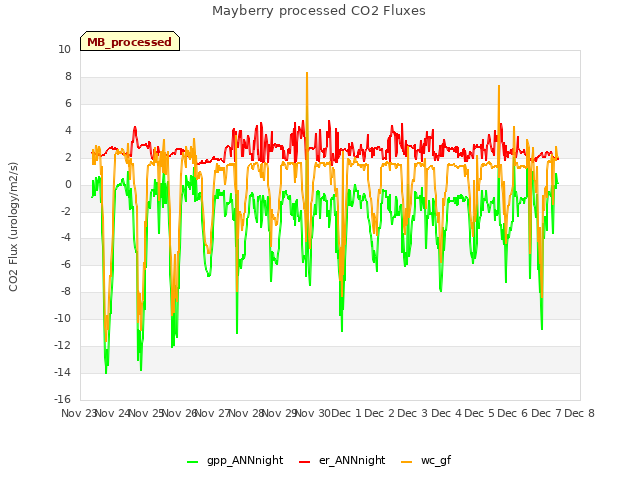Image resolution: width=640 pixels, height=480 pixels.
Task: Click the y-axis value 4
Action: tap(68, 130)
